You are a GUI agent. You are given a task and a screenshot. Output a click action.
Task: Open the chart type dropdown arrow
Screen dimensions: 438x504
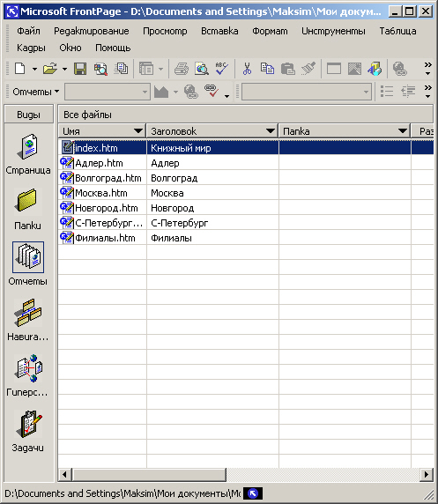175,92
